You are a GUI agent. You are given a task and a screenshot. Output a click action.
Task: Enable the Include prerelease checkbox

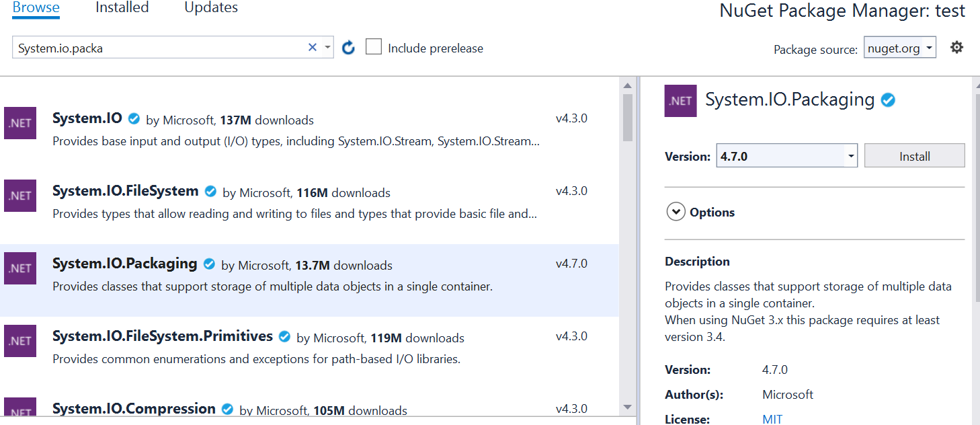(374, 47)
